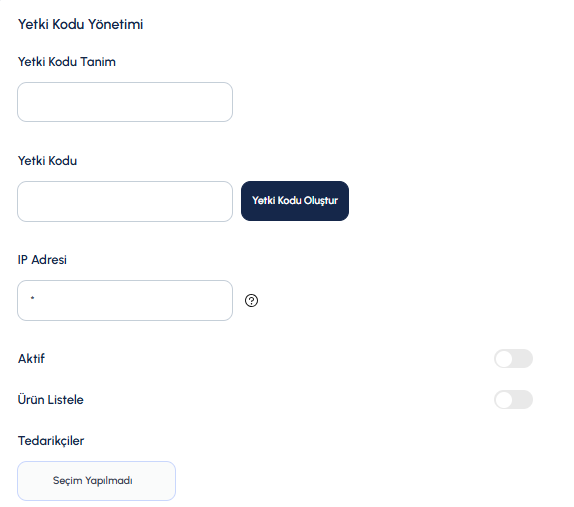Click the Yetki Kodu field label

tap(48, 161)
